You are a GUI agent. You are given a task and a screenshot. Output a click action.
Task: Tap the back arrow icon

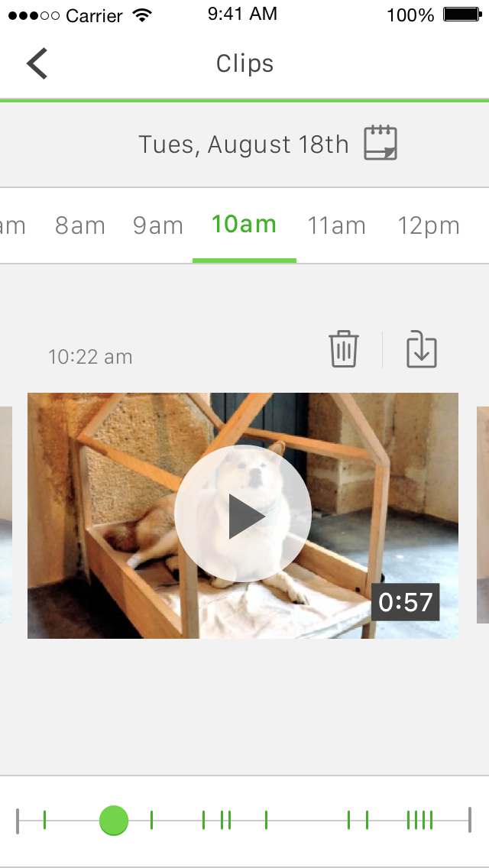coord(37,63)
